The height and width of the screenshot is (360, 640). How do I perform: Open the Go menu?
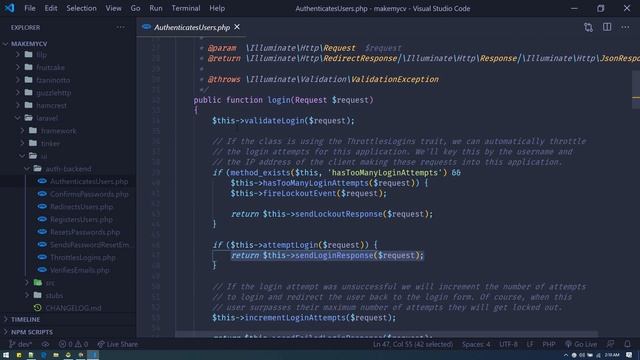pos(136,8)
